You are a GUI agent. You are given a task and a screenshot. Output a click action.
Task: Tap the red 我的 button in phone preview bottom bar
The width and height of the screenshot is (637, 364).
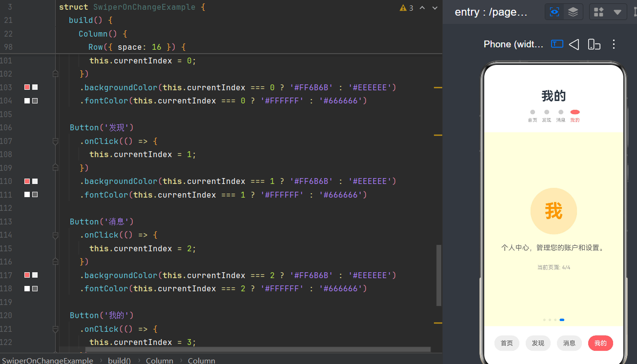pyautogui.click(x=600, y=343)
